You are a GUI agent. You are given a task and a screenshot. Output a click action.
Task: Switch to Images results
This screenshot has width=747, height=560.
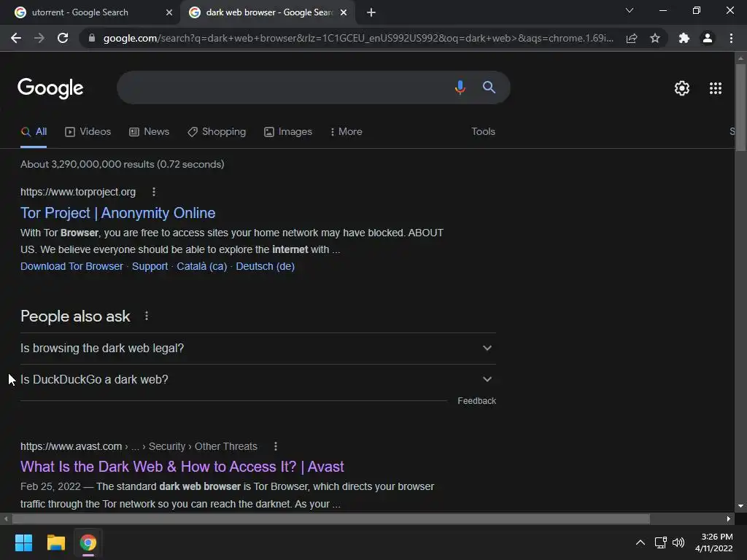tap(288, 132)
